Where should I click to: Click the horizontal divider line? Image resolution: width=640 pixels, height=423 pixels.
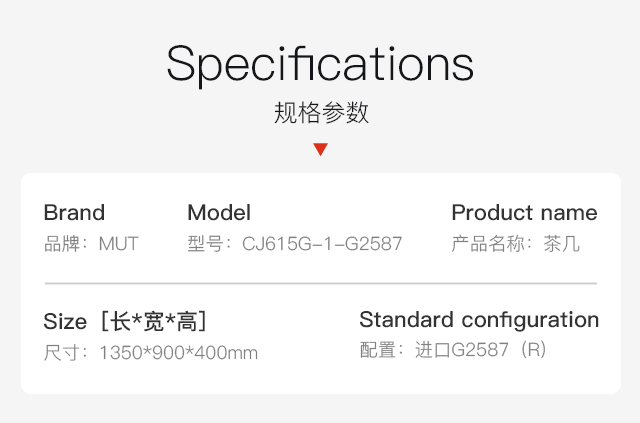(x=321, y=283)
